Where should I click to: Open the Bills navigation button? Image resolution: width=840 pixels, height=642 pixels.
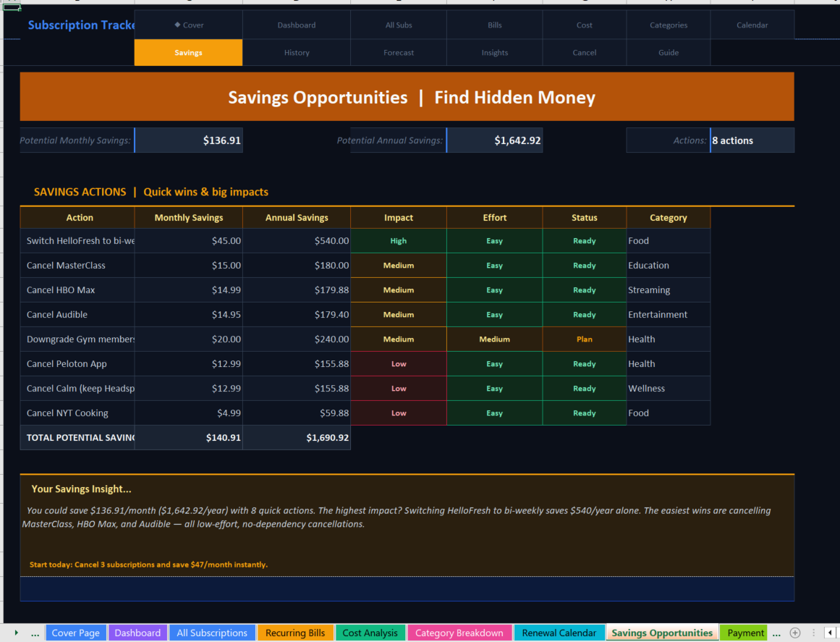click(x=494, y=25)
